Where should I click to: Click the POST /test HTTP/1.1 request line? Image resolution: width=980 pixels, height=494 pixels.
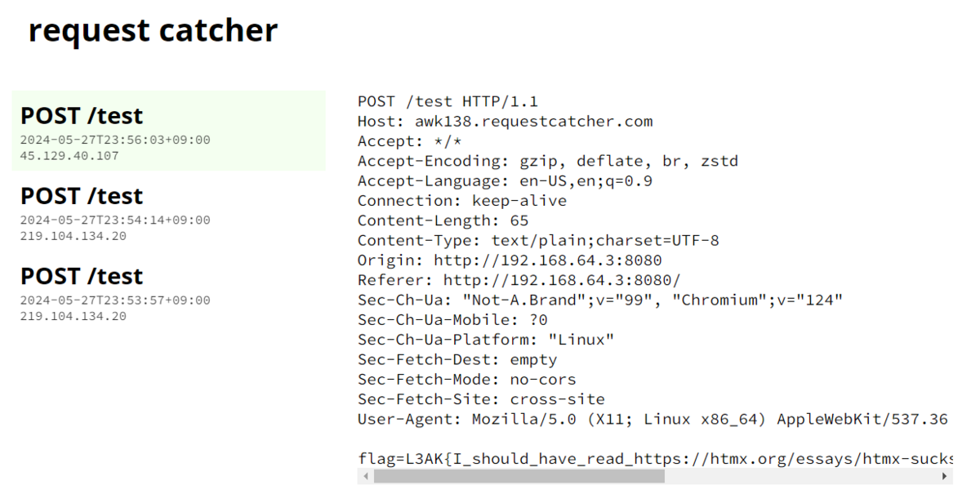(x=448, y=102)
